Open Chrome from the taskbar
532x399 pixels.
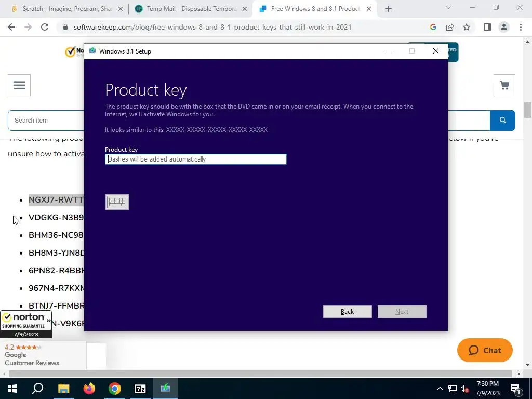pos(115,389)
